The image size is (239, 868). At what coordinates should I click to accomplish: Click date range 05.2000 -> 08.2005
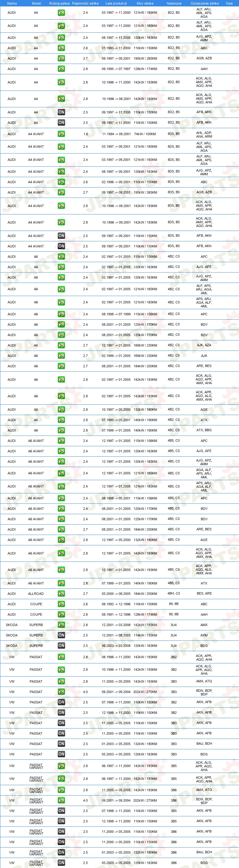[116, 594]
